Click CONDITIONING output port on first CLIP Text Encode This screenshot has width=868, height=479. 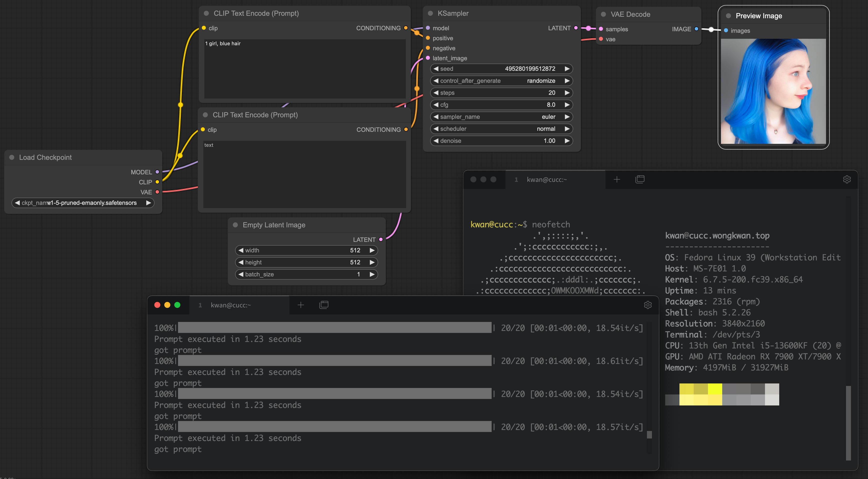point(406,28)
